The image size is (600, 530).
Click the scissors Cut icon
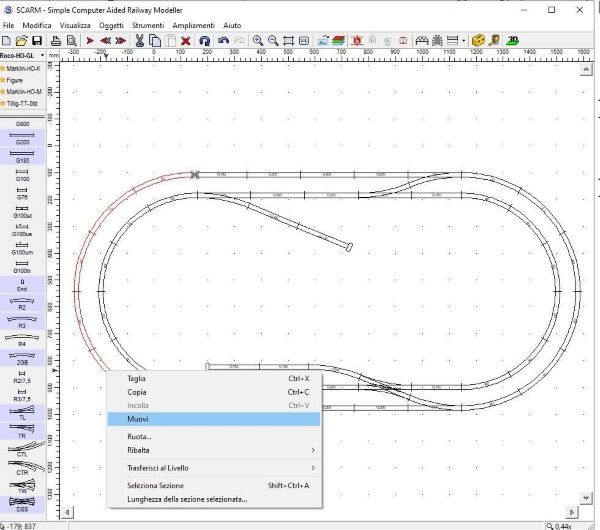click(x=140, y=41)
